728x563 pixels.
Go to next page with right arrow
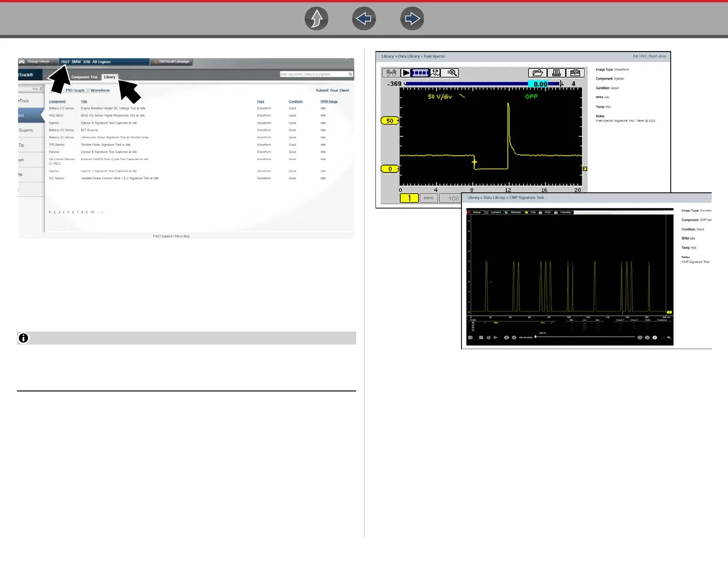point(412,19)
